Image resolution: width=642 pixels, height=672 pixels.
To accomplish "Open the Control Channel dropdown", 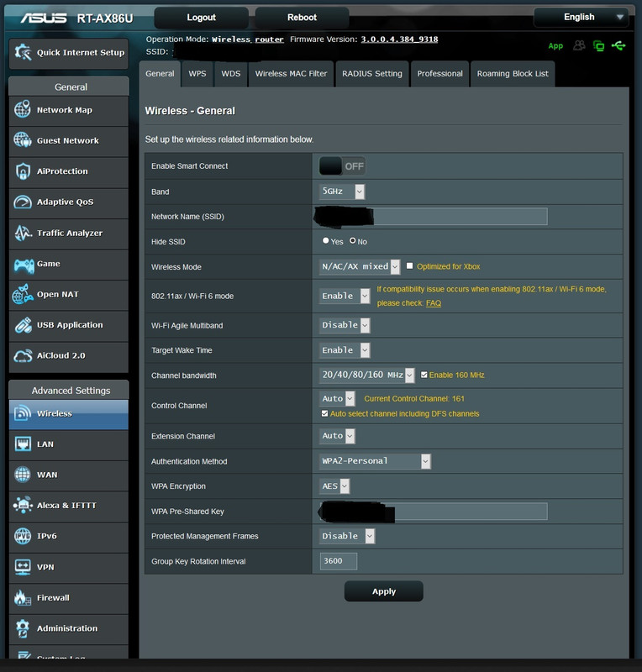I will [337, 398].
